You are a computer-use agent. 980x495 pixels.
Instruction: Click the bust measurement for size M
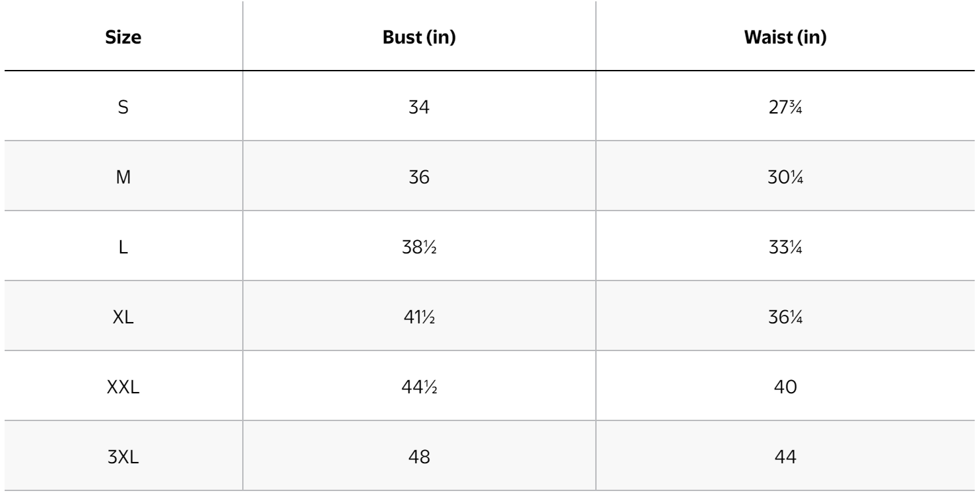point(420,177)
